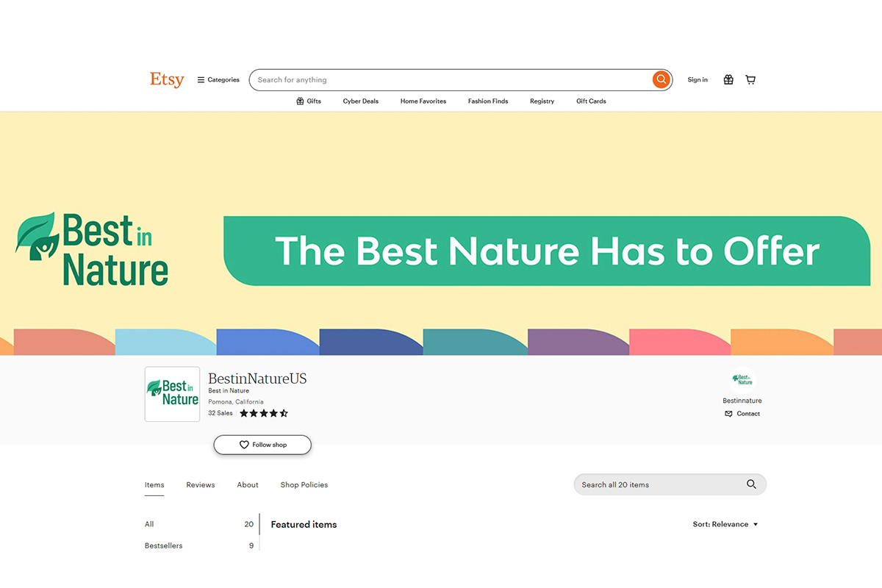Focus the Search for anything field
Image resolution: width=882 pixels, height=588 pixels.
click(x=448, y=79)
